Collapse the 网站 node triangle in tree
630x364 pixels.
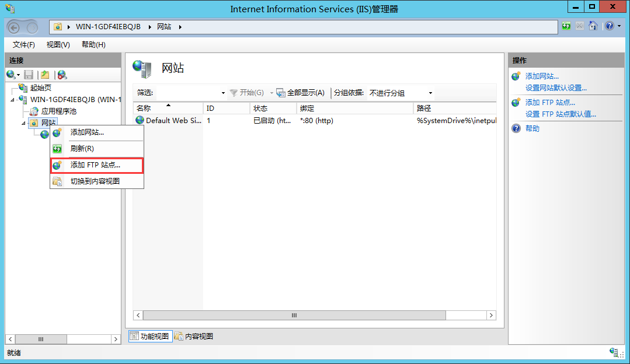24,123
